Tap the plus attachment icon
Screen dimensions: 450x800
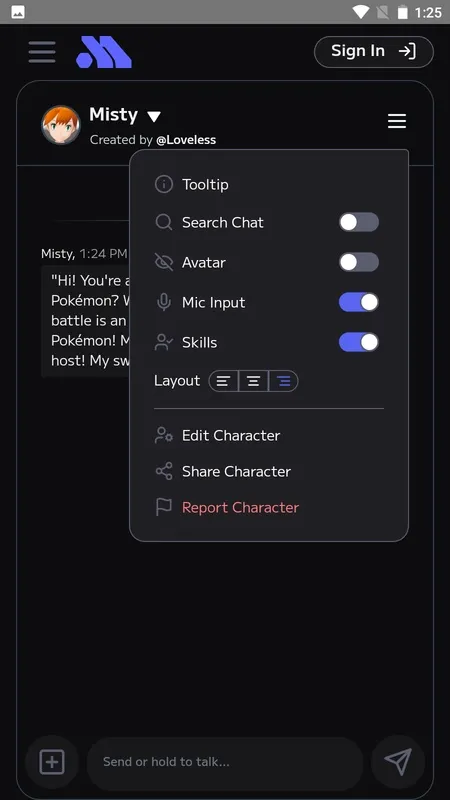(x=52, y=762)
